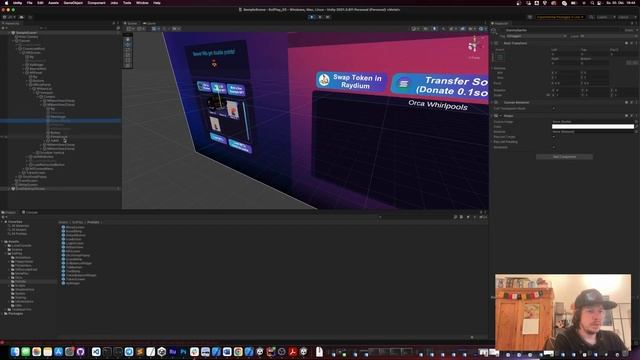Viewport: 640px width, 360px height.
Task: Toggle the Cull Transparent Mesh checkbox
Action: pyautogui.click(x=553, y=109)
